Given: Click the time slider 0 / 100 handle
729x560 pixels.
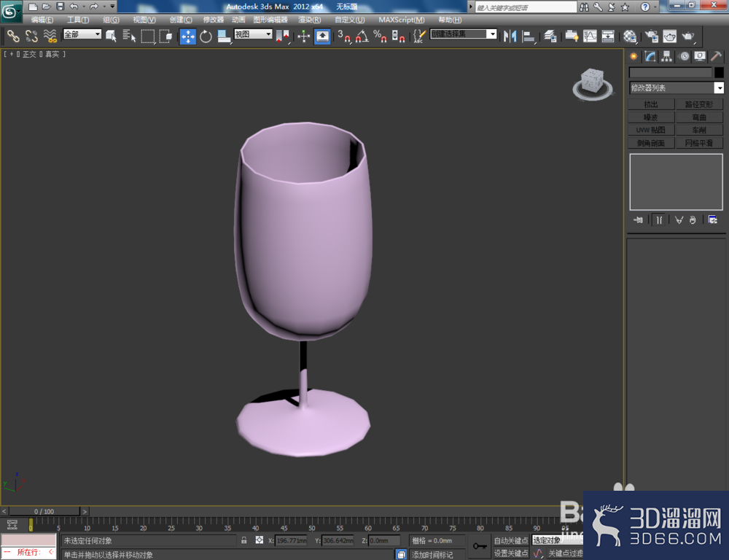Looking at the screenshot, I should [x=44, y=511].
